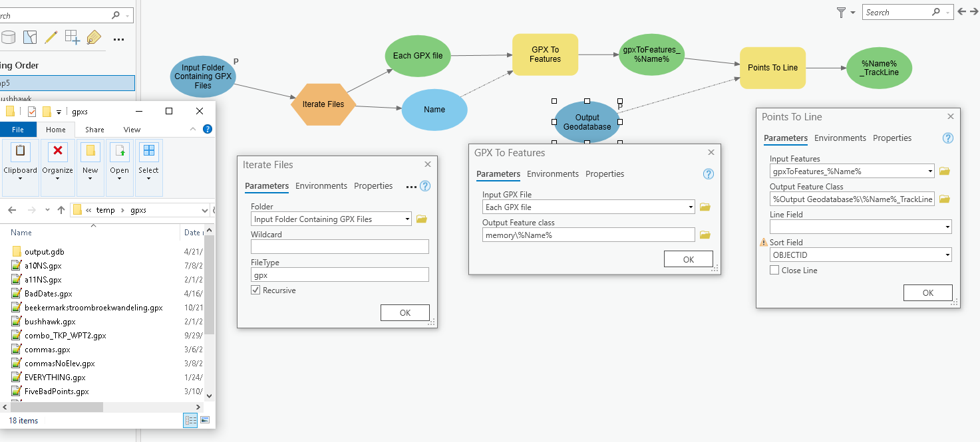The image size is (980, 442).
Task: Select the pencil Edit icon in the Catalog toolbar
Action: point(51,37)
